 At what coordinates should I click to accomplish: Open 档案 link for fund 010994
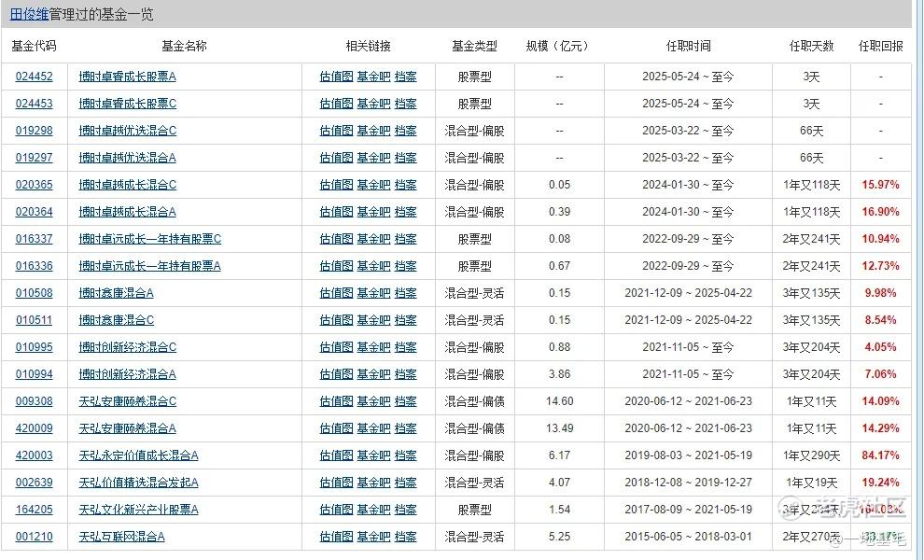pos(405,374)
